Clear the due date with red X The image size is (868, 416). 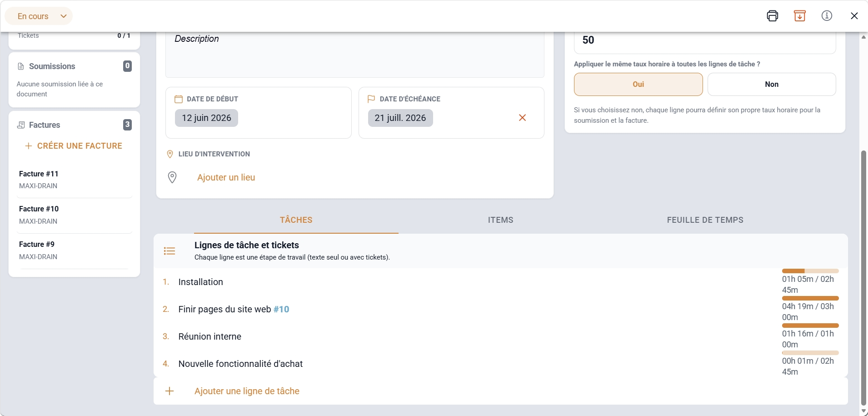[522, 118]
